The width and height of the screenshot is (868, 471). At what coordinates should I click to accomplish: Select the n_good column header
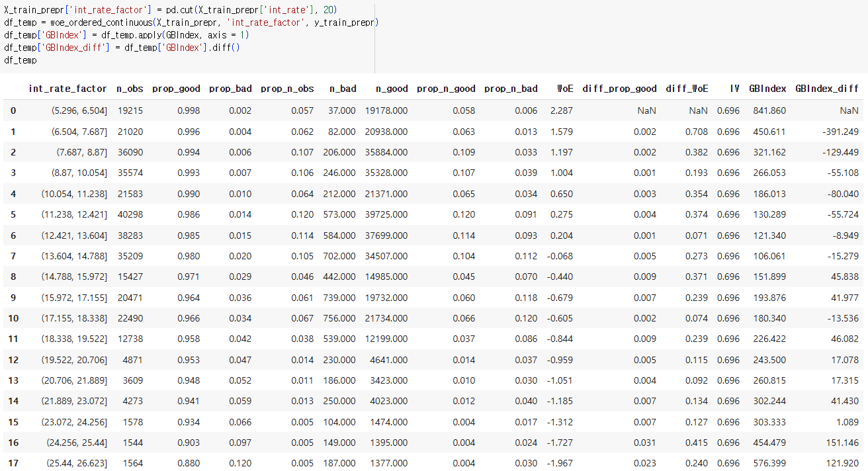[x=392, y=89]
